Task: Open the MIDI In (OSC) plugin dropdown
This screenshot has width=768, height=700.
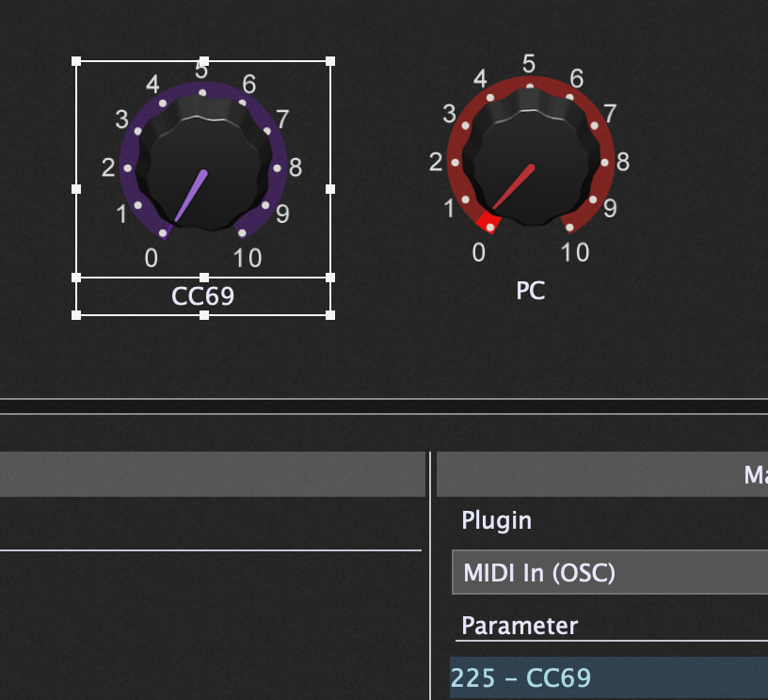Action: pos(609,572)
